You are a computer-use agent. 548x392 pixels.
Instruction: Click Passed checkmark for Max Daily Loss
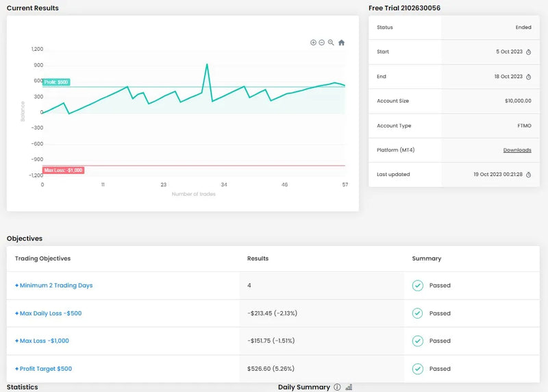click(x=417, y=313)
